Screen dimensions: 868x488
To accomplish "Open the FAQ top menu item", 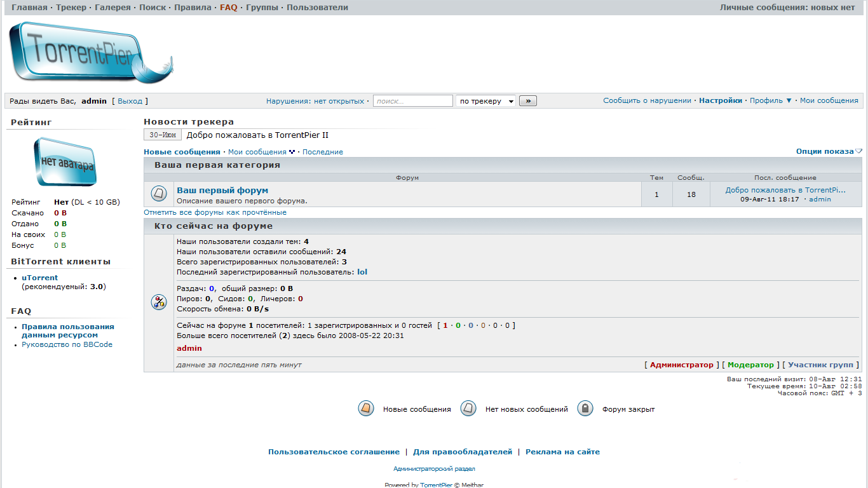I will click(x=228, y=8).
